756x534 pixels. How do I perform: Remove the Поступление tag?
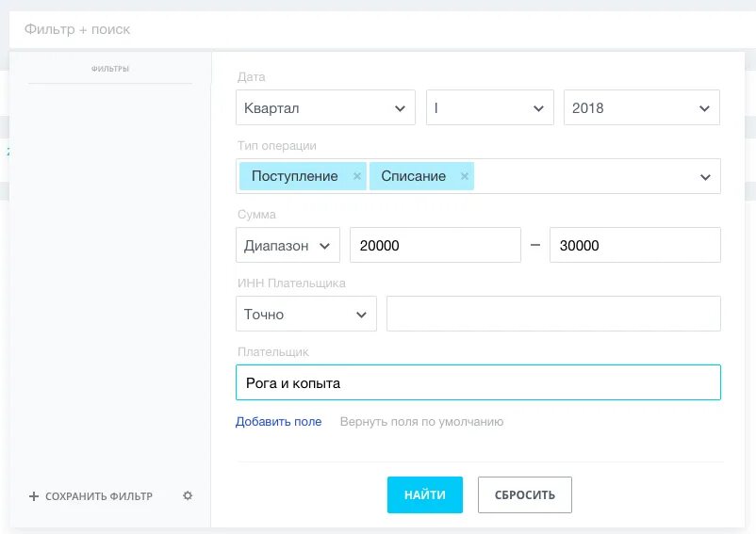(x=356, y=176)
